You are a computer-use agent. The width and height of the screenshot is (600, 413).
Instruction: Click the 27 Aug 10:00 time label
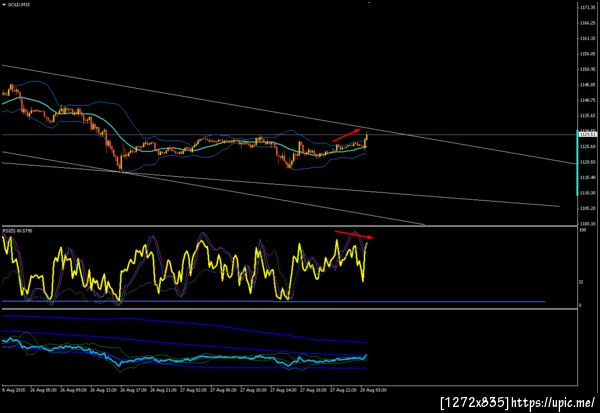(253, 390)
